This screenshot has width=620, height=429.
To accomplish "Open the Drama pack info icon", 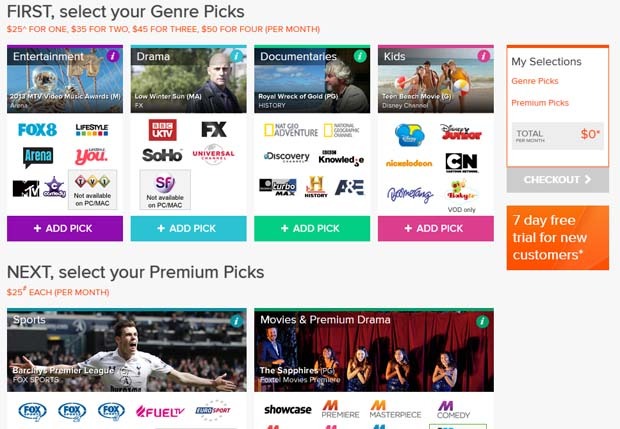I will pyautogui.click(x=236, y=56).
